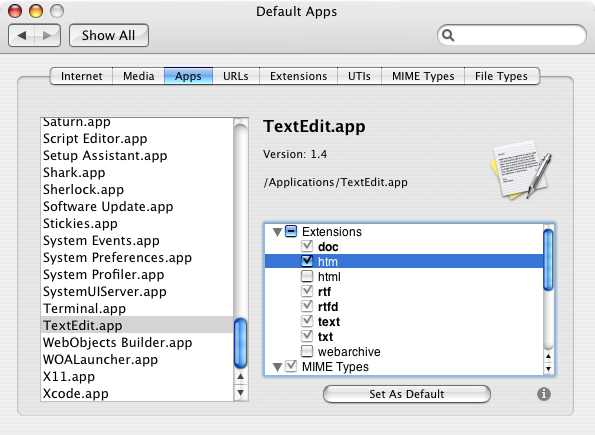The height and width of the screenshot is (435, 595).
Task: Select X11.app in the list
Action: pos(137,377)
